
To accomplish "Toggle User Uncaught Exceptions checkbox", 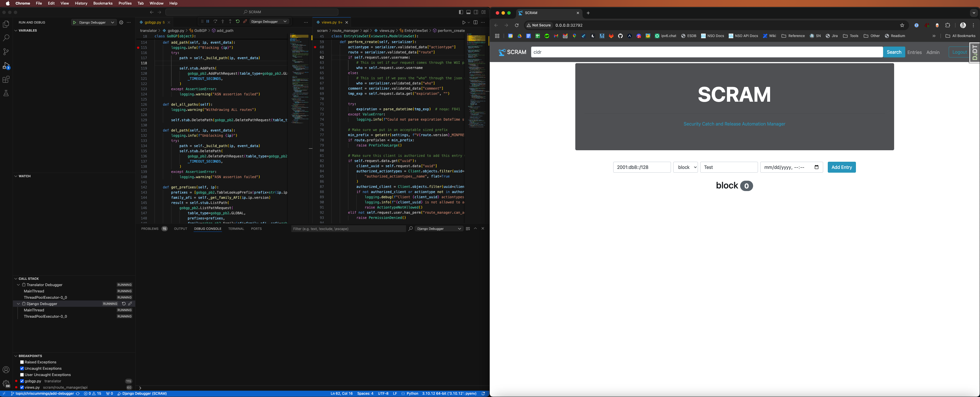I will 22,375.
